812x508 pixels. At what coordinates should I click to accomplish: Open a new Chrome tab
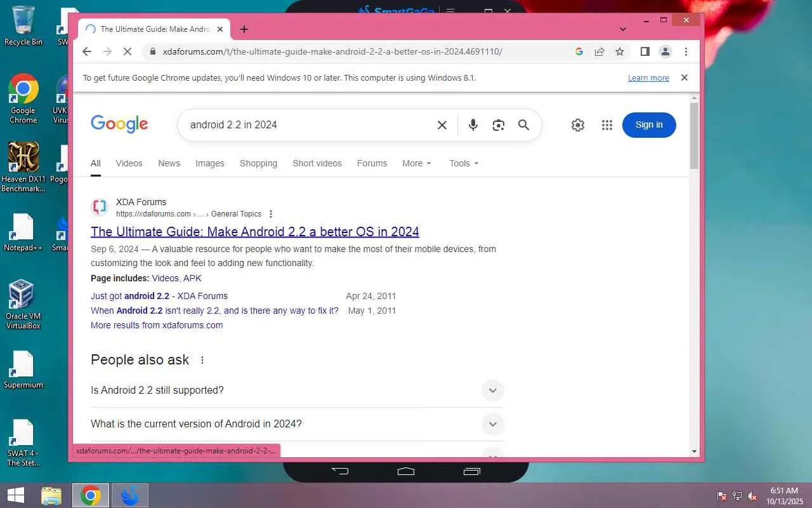(x=244, y=29)
